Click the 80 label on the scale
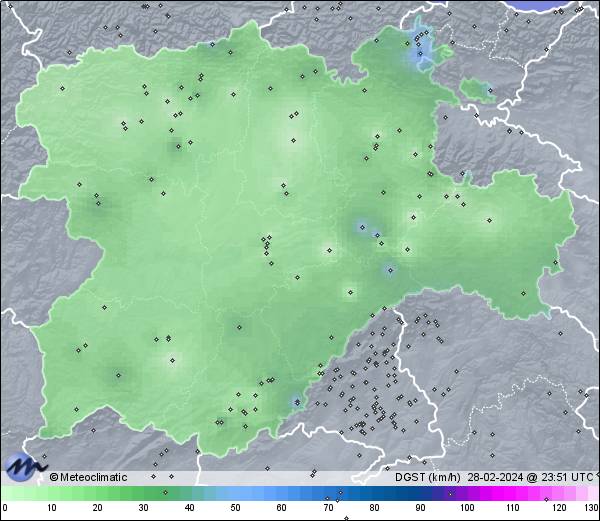 pyautogui.click(x=374, y=508)
